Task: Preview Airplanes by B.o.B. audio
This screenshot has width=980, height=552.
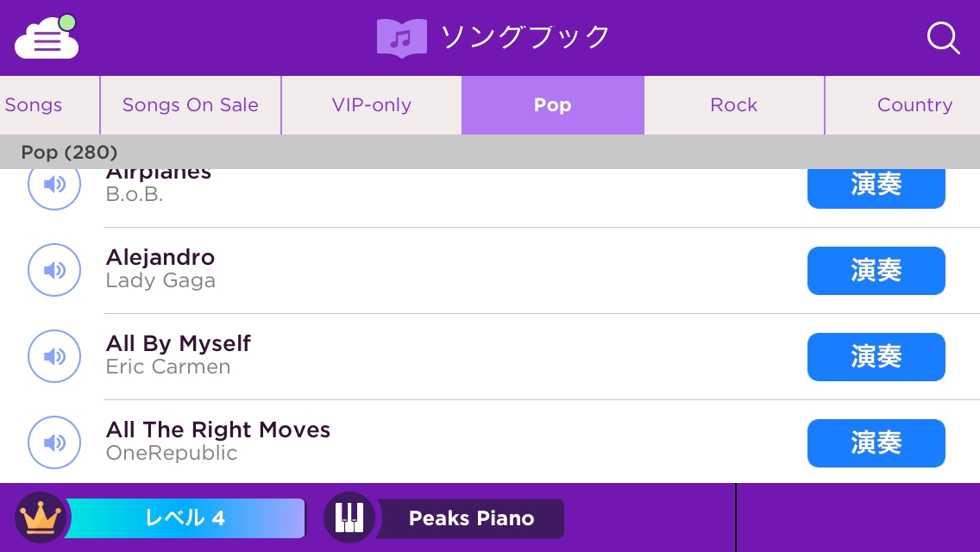Action: click(x=54, y=185)
